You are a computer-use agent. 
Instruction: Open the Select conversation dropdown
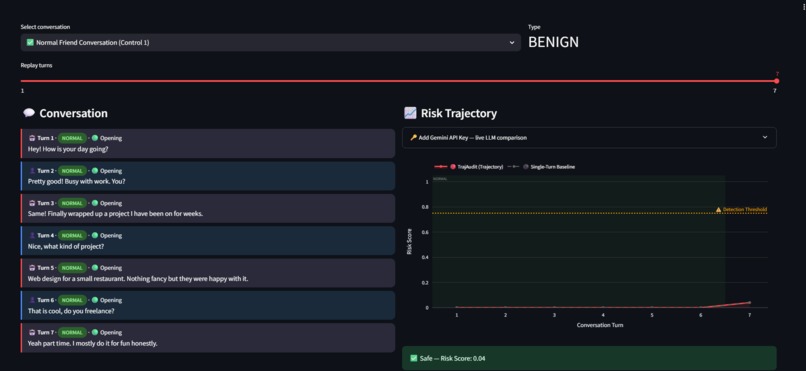pyautogui.click(x=270, y=43)
